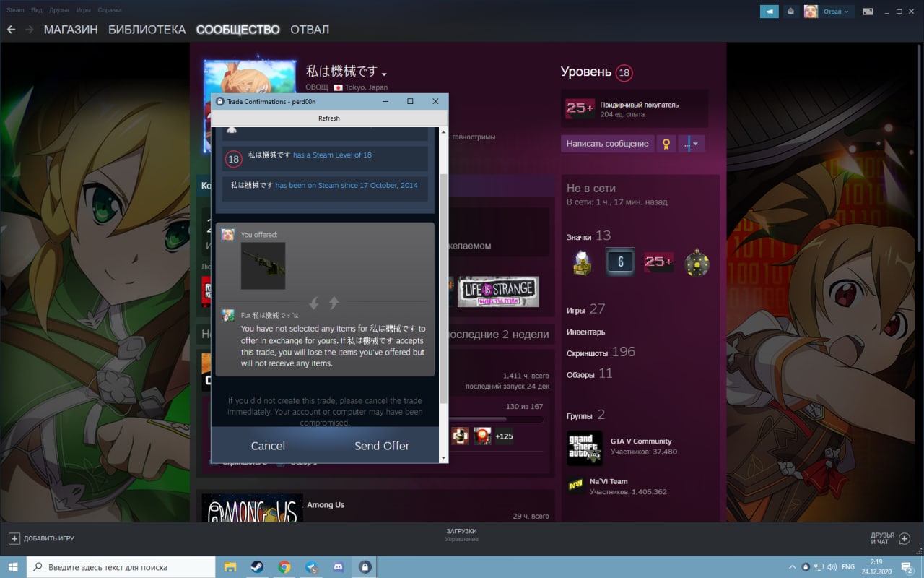
Task: Open the Справка menu
Action: (109, 10)
